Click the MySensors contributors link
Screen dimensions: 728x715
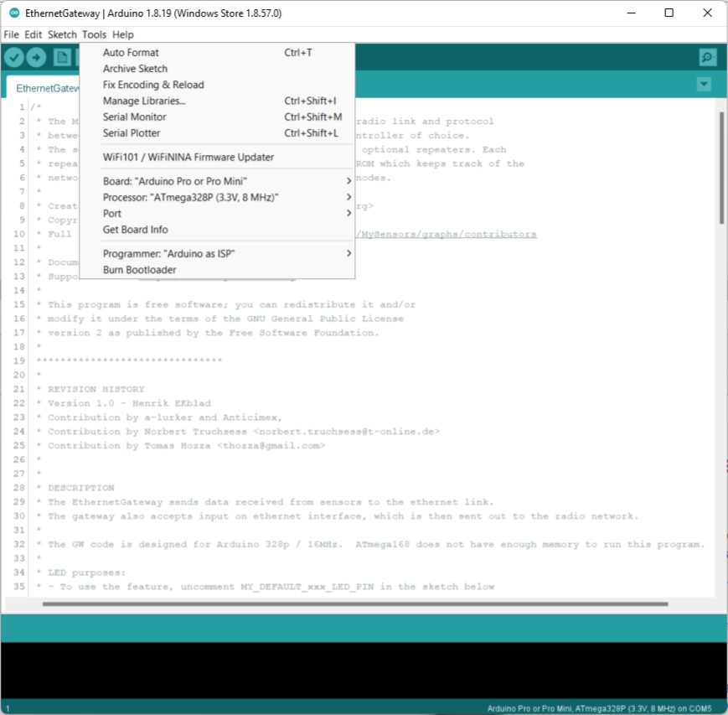tap(448, 235)
